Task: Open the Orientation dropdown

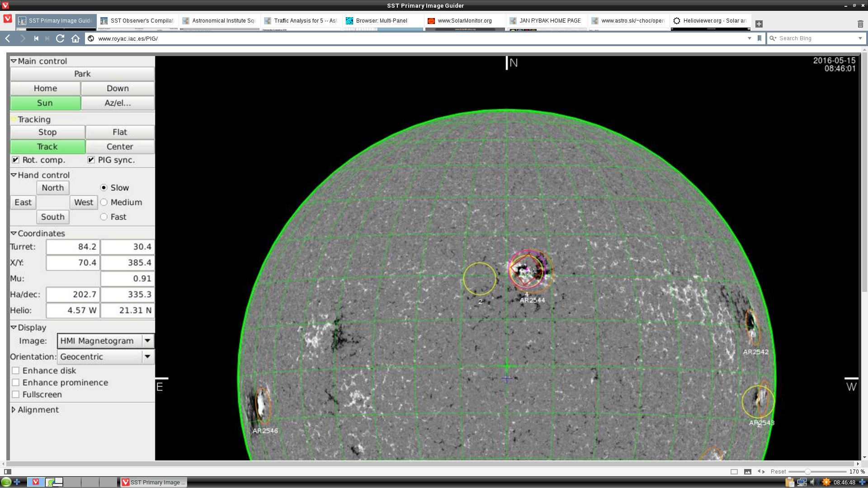Action: click(147, 357)
